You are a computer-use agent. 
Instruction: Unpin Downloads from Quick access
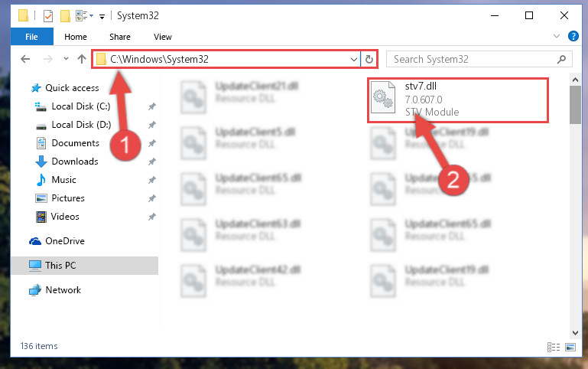click(x=152, y=162)
